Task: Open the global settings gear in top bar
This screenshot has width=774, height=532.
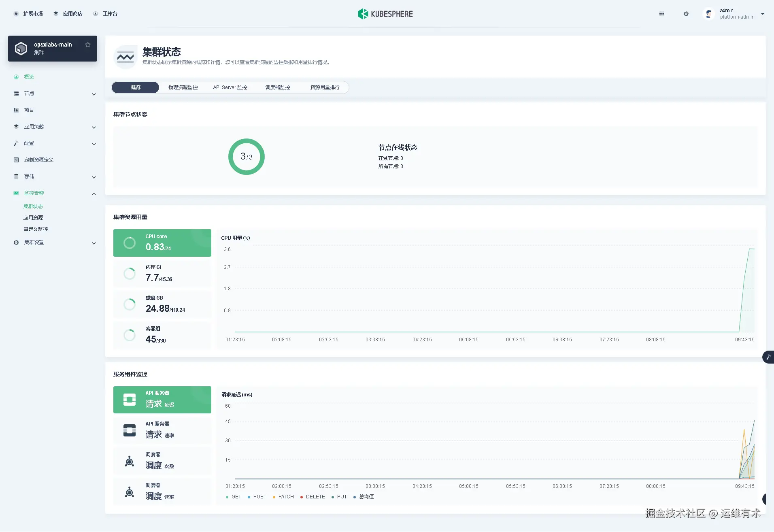Action: pos(686,13)
